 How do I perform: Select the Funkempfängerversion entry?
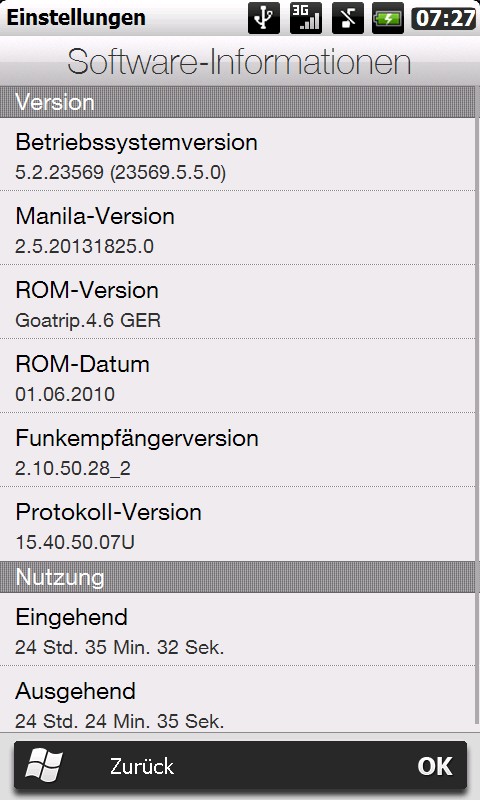[x=238, y=450]
